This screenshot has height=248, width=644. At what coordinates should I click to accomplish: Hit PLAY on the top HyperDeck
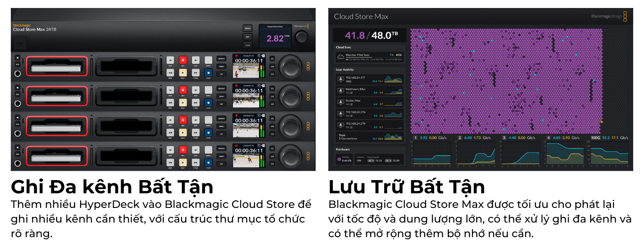pos(183,73)
